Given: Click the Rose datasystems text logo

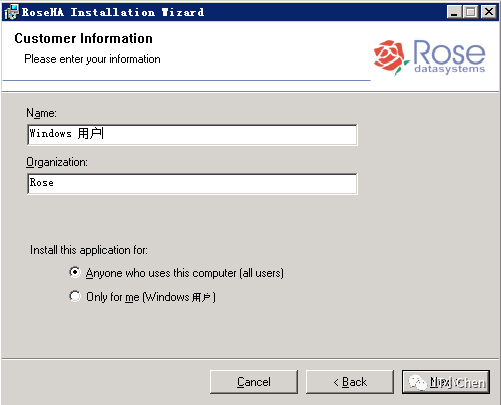Looking at the screenshot, I should click(x=449, y=56).
